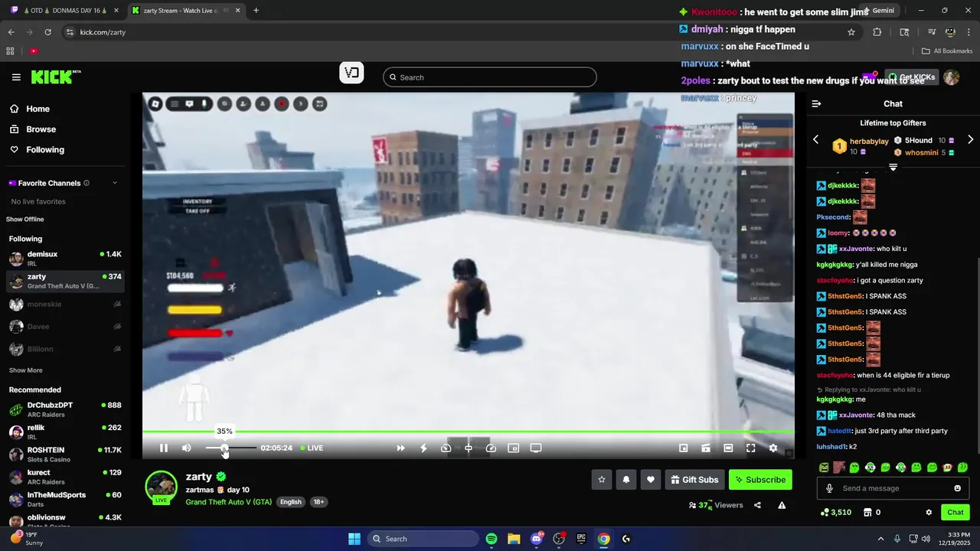This screenshot has width=980, height=551.
Task: Click zarty's profile avatar with LIVE badge
Action: pyautogui.click(x=162, y=487)
